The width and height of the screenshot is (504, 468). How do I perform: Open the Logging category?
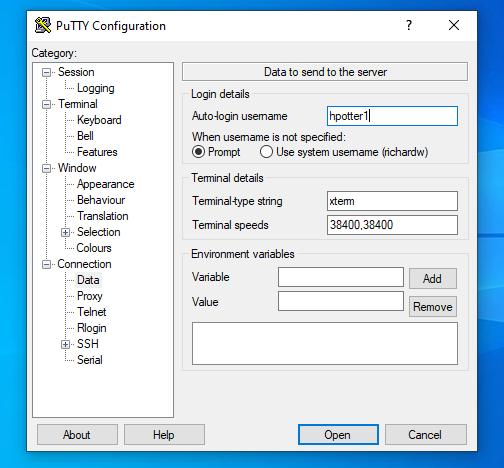(x=96, y=88)
